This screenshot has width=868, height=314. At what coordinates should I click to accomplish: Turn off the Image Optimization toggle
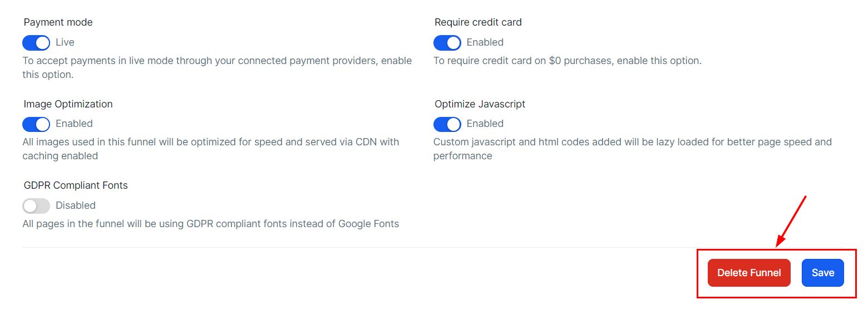click(x=36, y=124)
